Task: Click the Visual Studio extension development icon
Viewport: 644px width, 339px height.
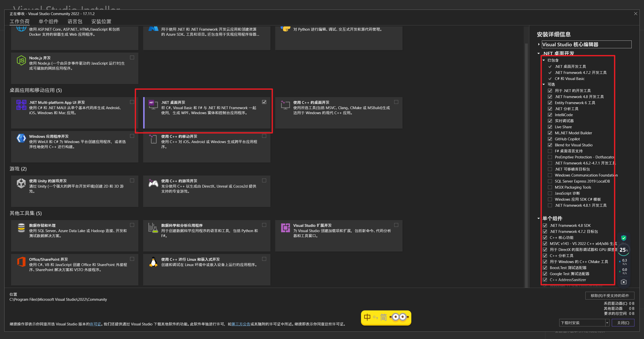Action: click(x=285, y=228)
